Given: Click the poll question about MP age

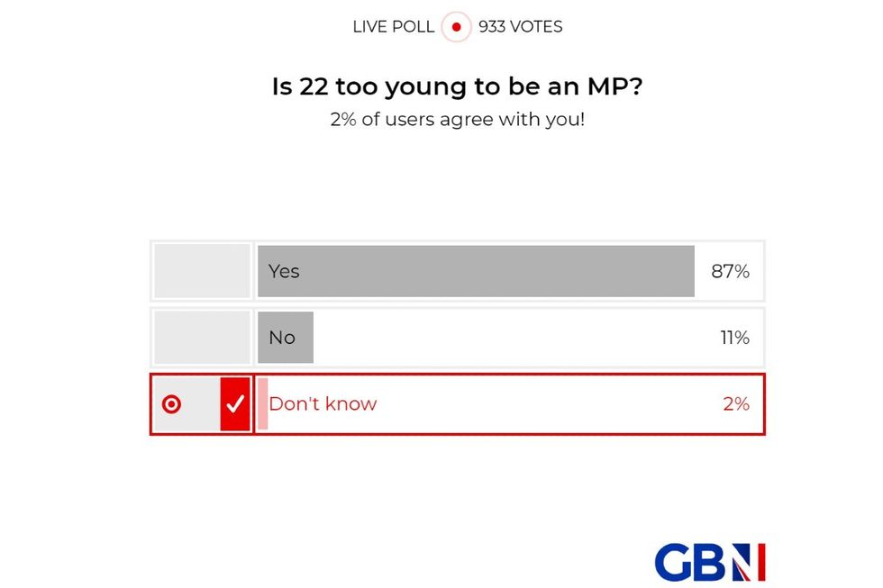Looking at the screenshot, I should pyautogui.click(x=458, y=87).
